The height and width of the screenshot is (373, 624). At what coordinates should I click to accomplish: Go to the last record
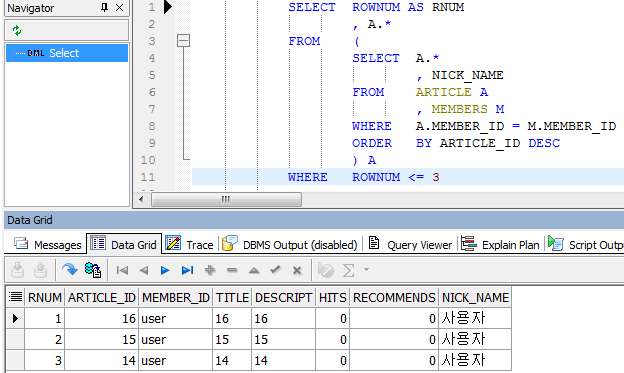pyautogui.click(x=187, y=271)
